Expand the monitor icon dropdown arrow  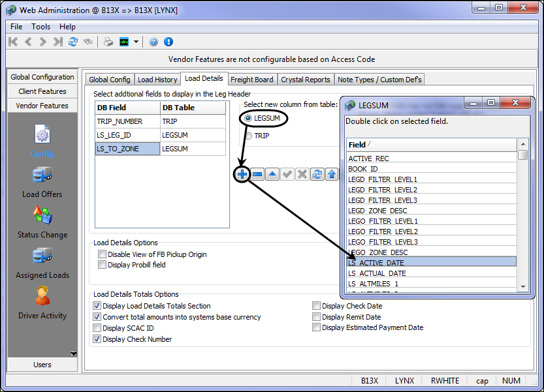pyautogui.click(x=136, y=42)
